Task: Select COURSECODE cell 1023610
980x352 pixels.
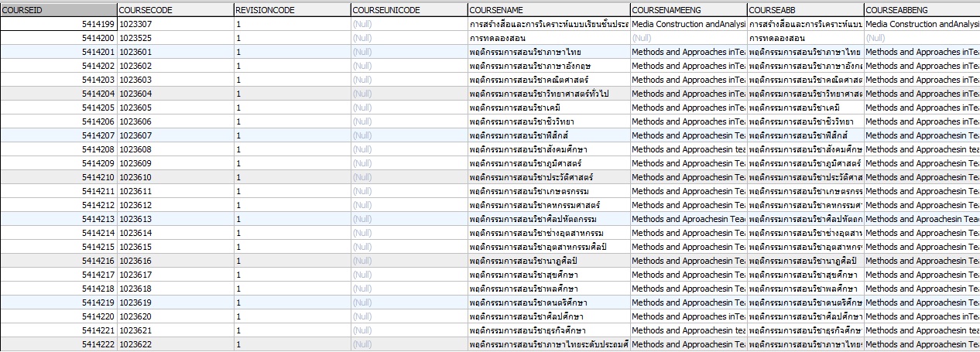Action: pos(175,177)
